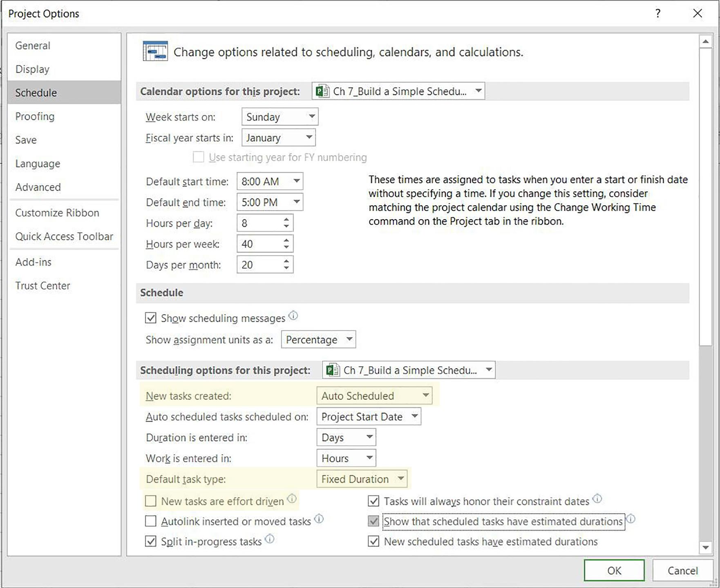Uncheck New scheduled tasks have estimated durations

[x=373, y=541]
